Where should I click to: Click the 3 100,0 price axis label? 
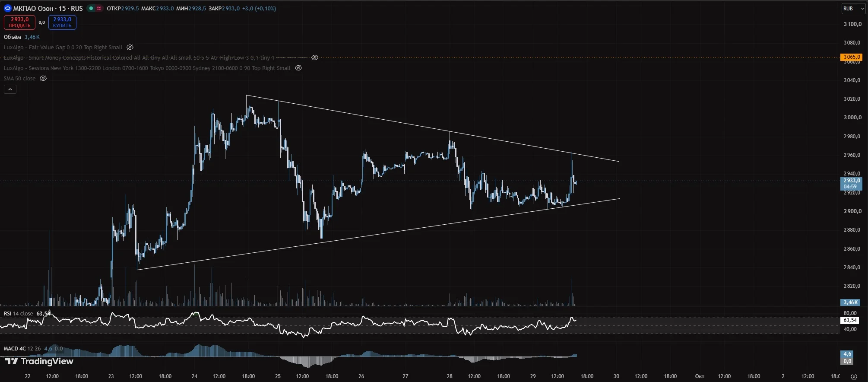(x=852, y=24)
